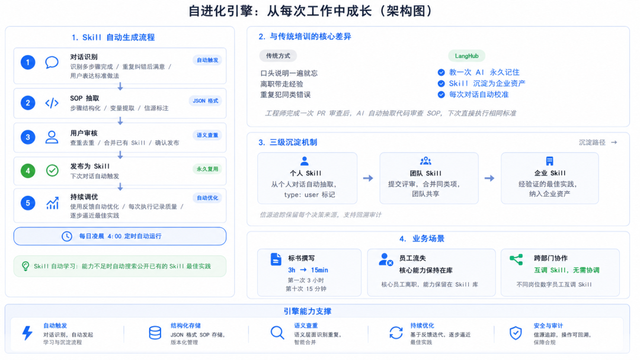Click the user icon beside 用户审核
Screen dimensions: 640x360
click(x=52, y=137)
